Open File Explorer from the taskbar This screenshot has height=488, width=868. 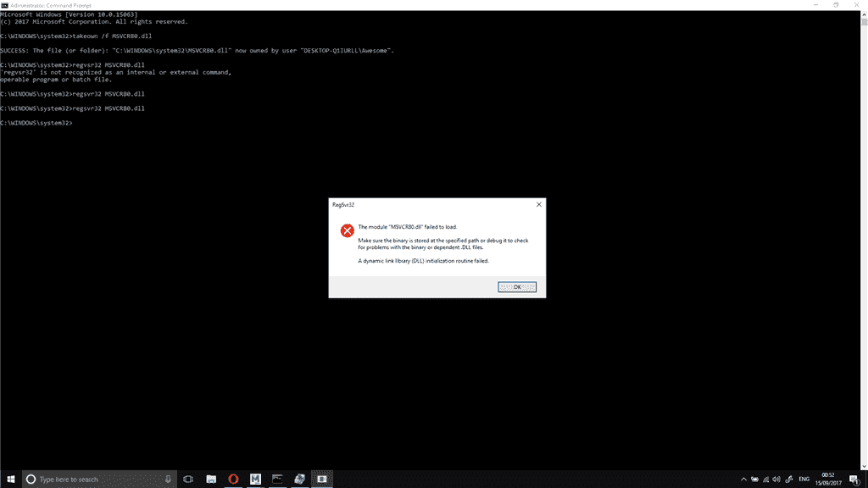pyautogui.click(x=211, y=480)
